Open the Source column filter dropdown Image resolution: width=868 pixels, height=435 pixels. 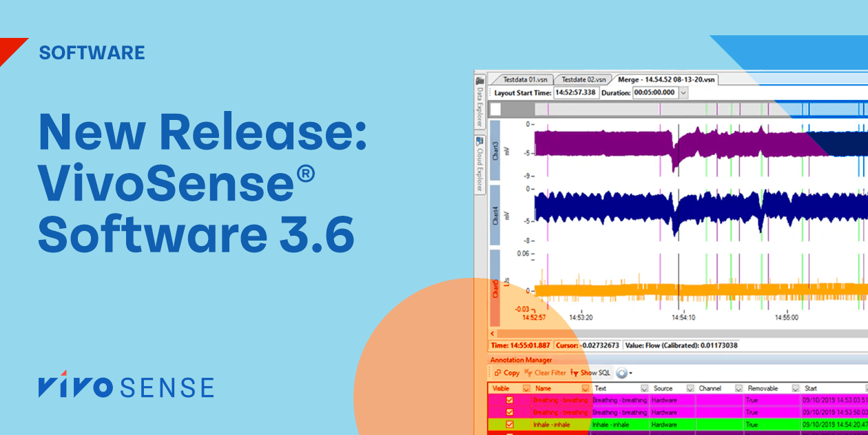[691, 389]
